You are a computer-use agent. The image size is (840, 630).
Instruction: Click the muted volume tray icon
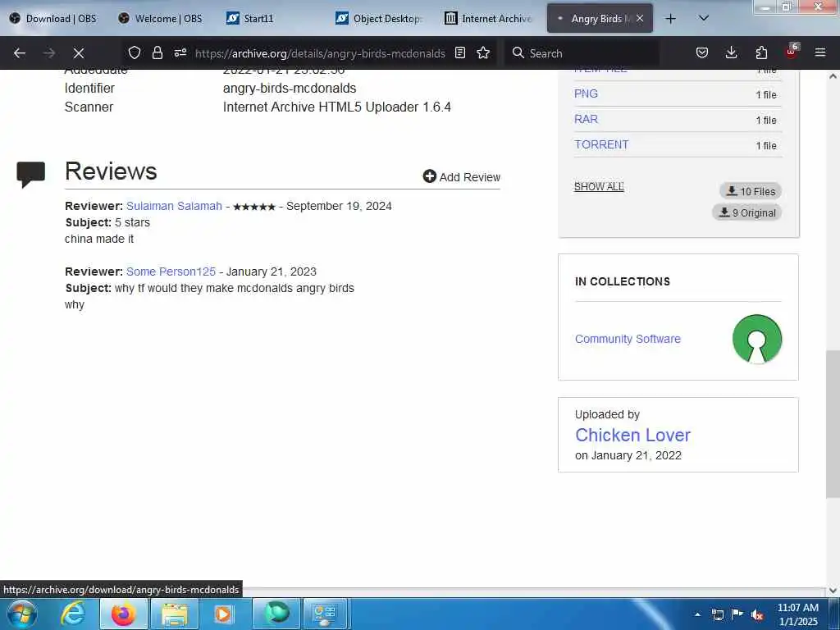tap(757, 615)
